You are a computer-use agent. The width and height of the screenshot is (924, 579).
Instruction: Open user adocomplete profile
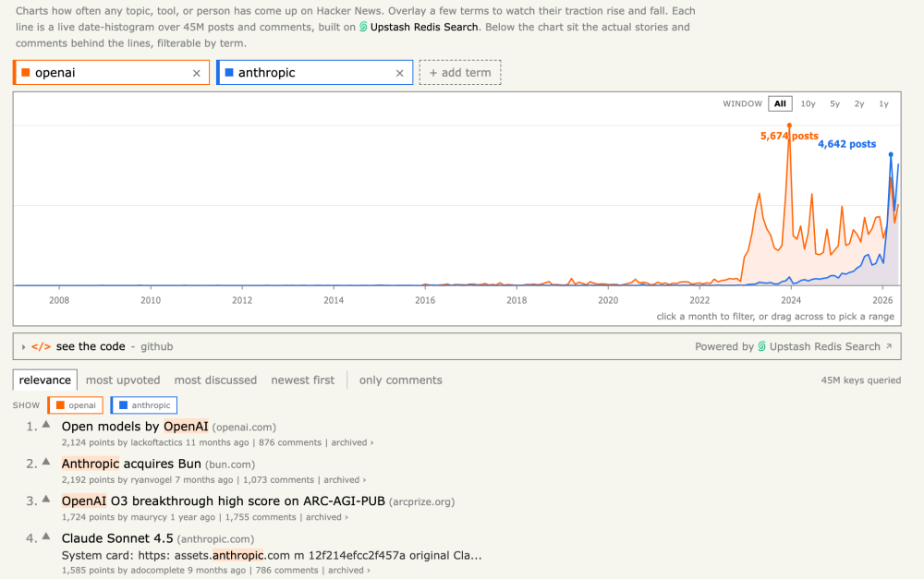[x=157, y=570]
